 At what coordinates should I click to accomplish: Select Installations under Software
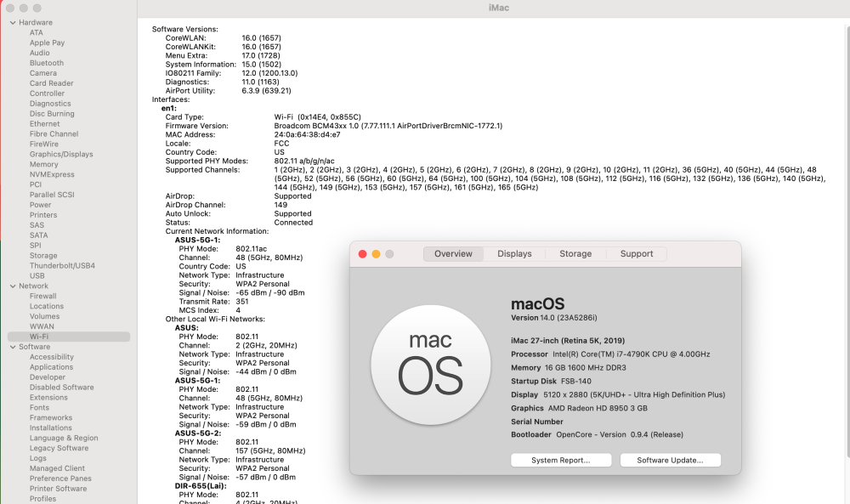pyautogui.click(x=51, y=428)
